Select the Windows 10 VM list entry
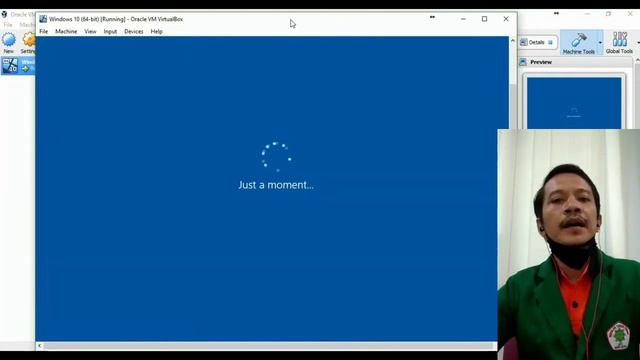 tap(18, 65)
